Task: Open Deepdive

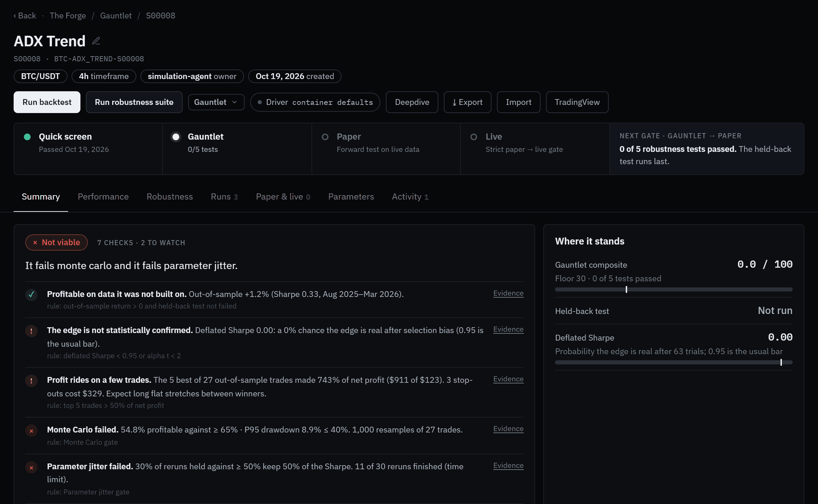Action: pos(412,102)
